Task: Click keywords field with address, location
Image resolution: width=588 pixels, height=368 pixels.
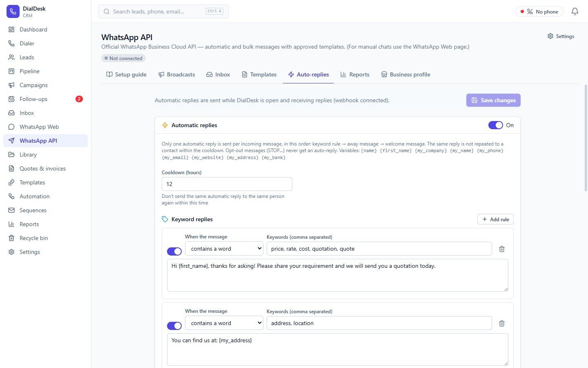Action: [379, 323]
